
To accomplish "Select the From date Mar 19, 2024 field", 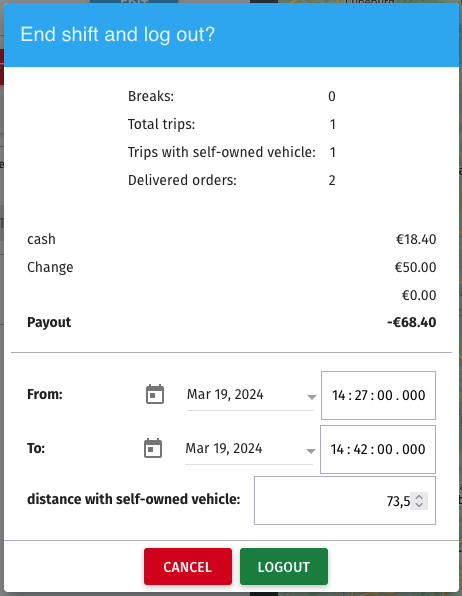I will (250, 395).
